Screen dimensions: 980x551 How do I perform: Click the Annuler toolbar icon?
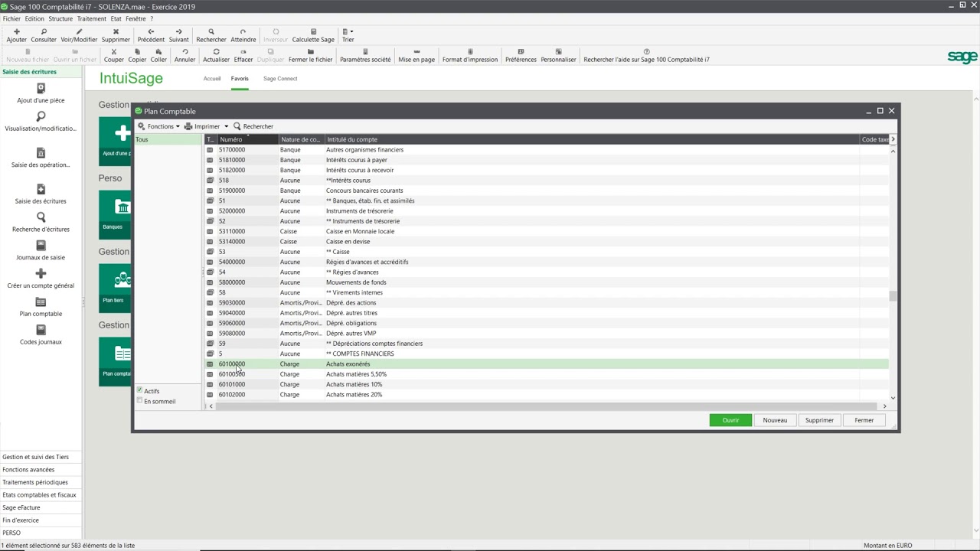point(185,56)
